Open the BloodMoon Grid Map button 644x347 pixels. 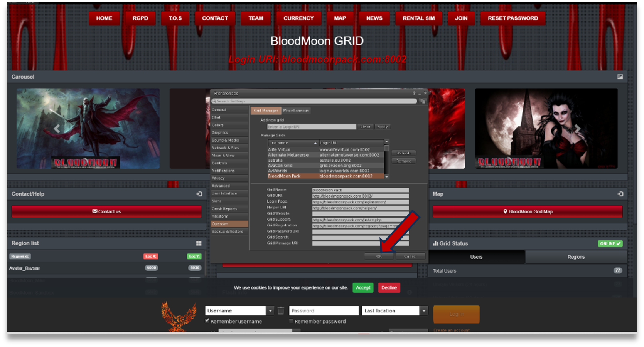click(528, 211)
